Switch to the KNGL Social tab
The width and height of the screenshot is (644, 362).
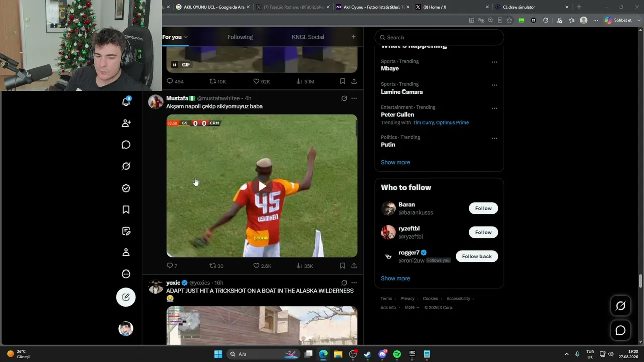308,37
